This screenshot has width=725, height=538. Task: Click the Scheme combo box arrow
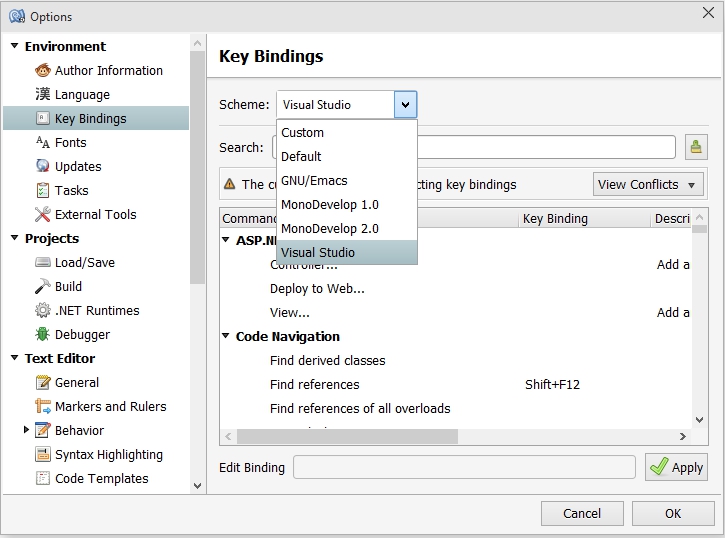[x=406, y=104]
